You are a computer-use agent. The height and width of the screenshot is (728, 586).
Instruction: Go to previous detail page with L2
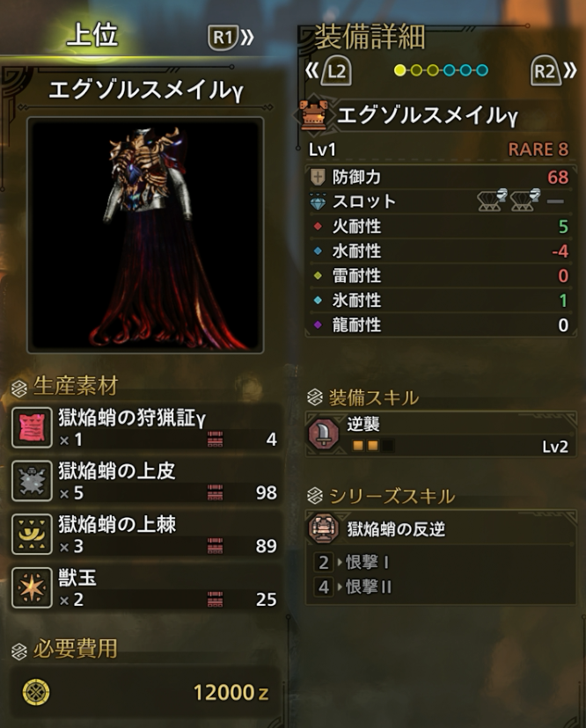click(x=328, y=71)
